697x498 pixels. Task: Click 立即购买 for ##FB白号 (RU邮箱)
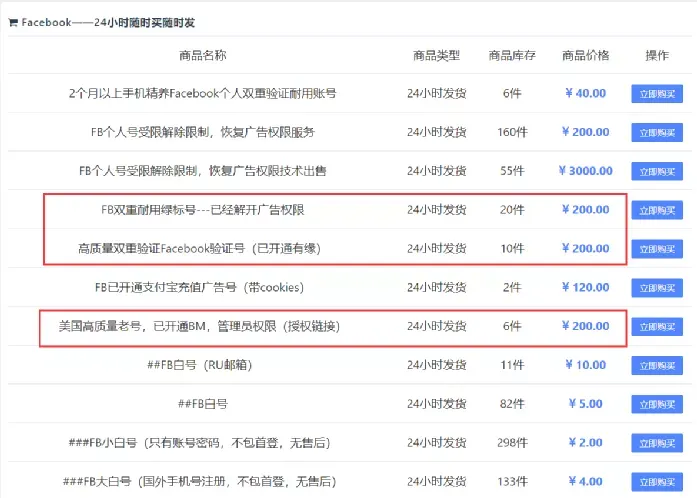click(x=657, y=365)
